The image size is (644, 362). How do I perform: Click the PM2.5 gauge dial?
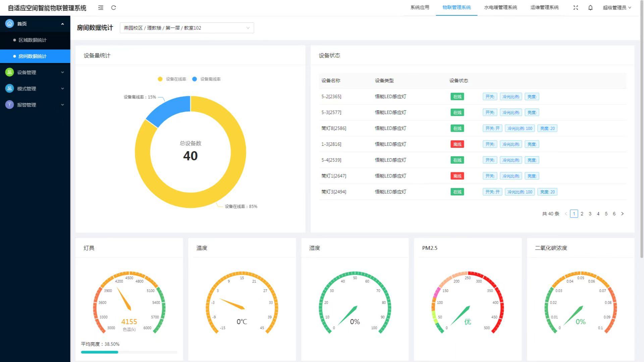click(468, 303)
